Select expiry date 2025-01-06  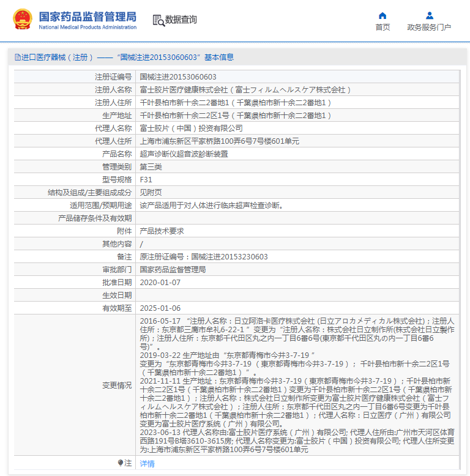[160, 308]
